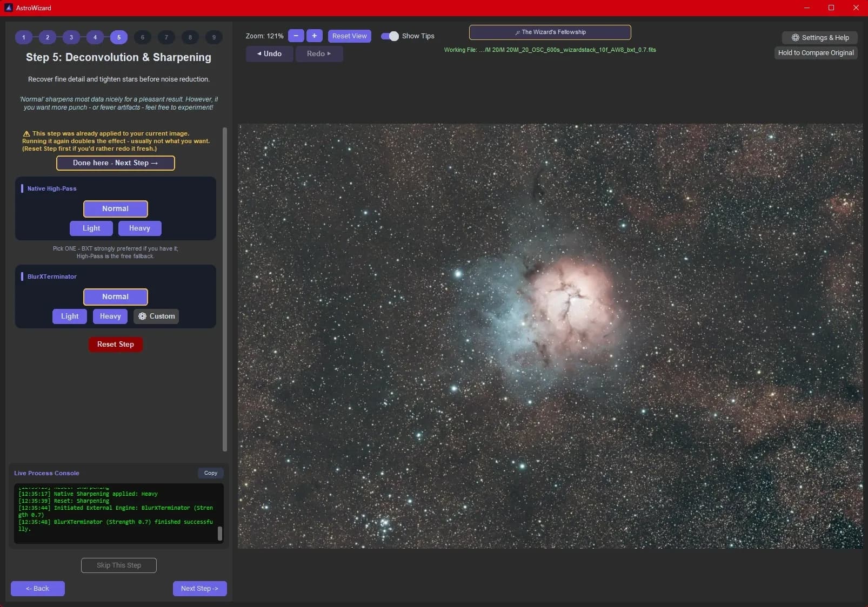
Task: Click the zoom in plus button
Action: coord(315,36)
